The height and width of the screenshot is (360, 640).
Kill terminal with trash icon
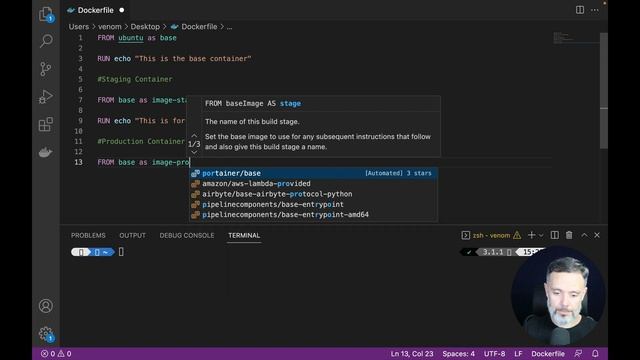pyautogui.click(x=569, y=235)
